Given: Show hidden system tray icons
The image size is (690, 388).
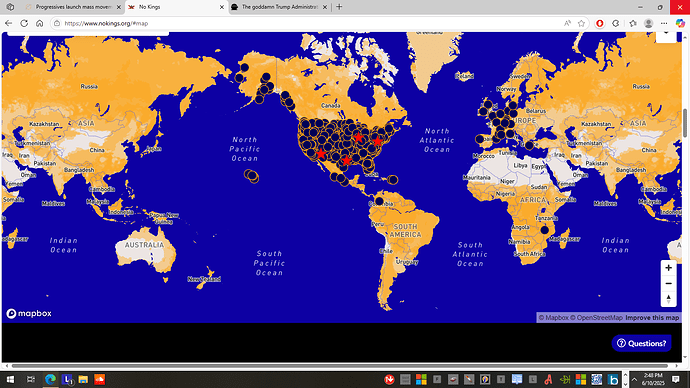Looking at the screenshot, I should click(634, 379).
